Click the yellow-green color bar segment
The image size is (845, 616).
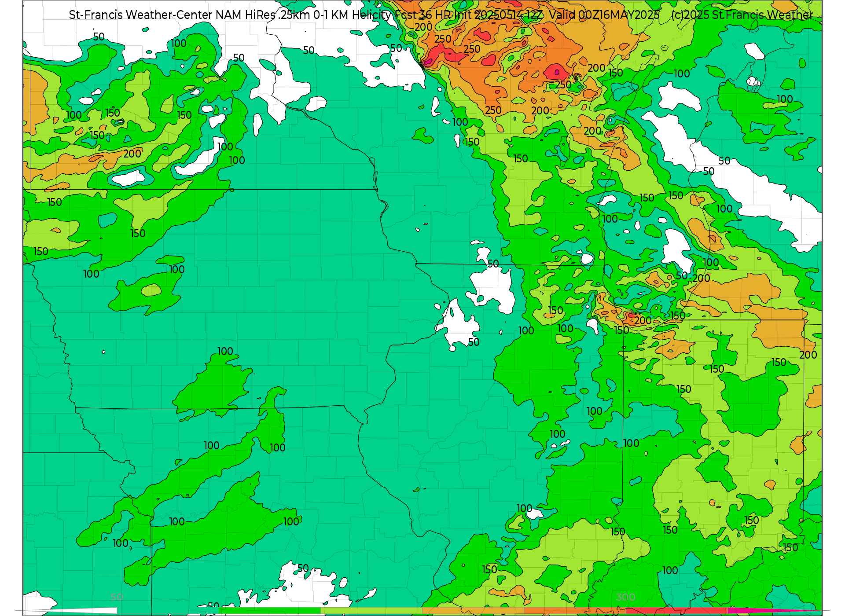click(371, 611)
